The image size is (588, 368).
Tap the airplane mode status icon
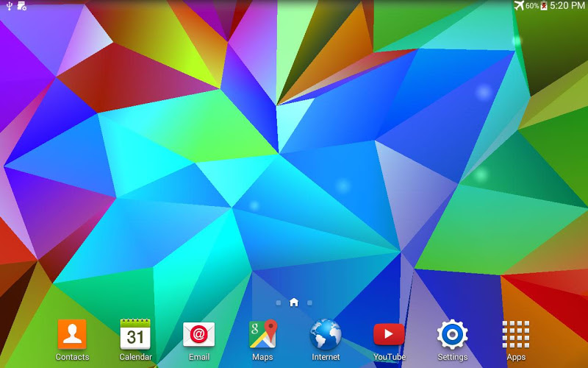click(x=519, y=6)
